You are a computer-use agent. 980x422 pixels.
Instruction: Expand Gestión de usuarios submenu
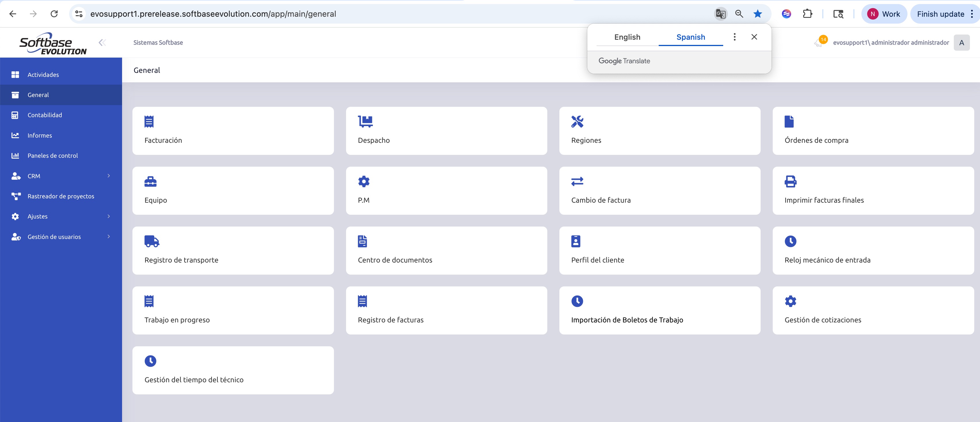click(109, 236)
